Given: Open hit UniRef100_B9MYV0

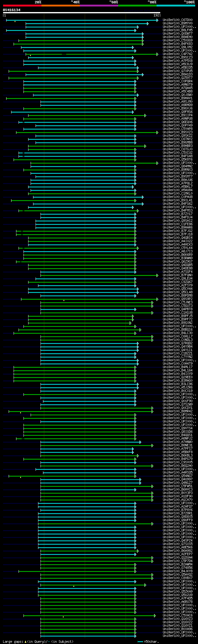Looking at the screenshot, I should coord(178,24).
